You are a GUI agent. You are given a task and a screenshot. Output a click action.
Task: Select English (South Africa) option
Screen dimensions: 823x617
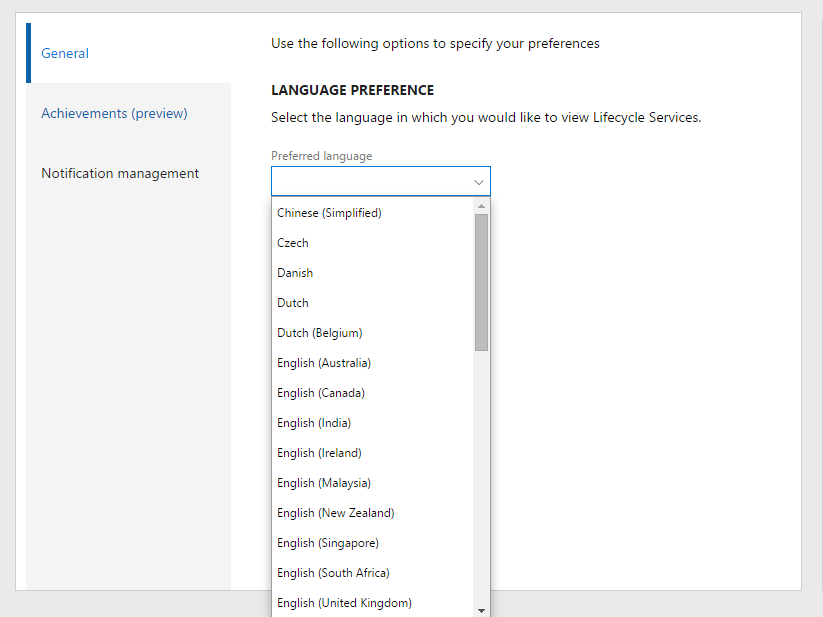pyautogui.click(x=333, y=573)
